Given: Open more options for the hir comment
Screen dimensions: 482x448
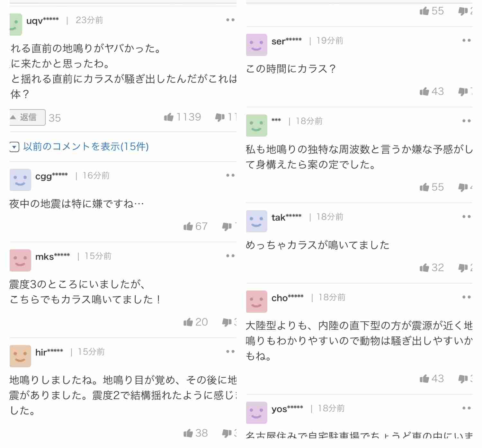Looking at the screenshot, I should point(230,352).
